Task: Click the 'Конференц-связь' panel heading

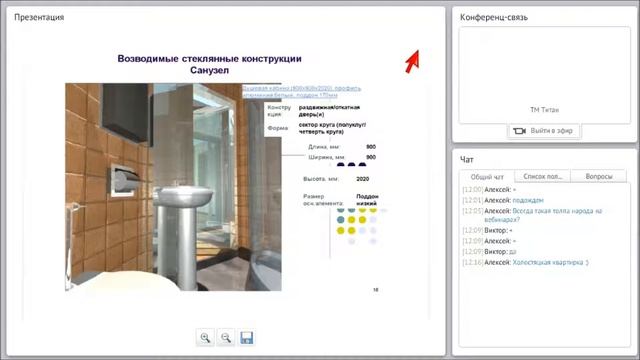Action: click(x=493, y=17)
